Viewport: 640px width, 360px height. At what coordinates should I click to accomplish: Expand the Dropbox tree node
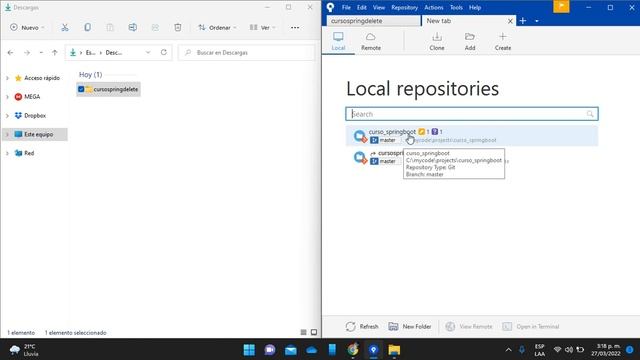[7, 116]
